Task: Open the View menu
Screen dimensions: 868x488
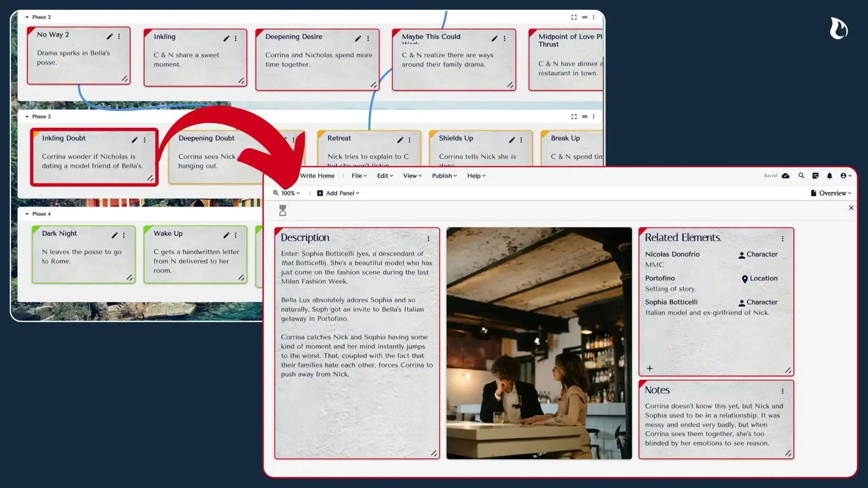Action: (412, 176)
